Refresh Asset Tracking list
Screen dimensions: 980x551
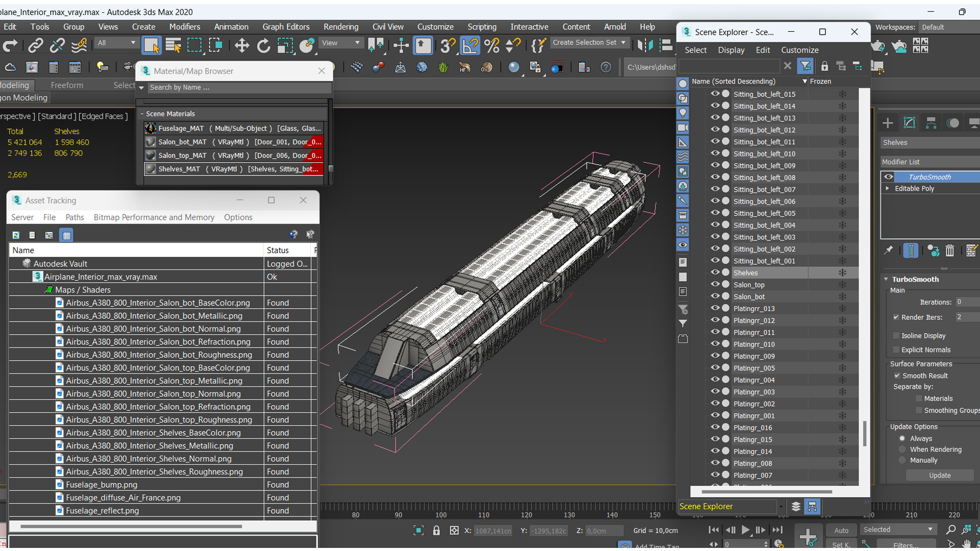pyautogui.click(x=16, y=235)
